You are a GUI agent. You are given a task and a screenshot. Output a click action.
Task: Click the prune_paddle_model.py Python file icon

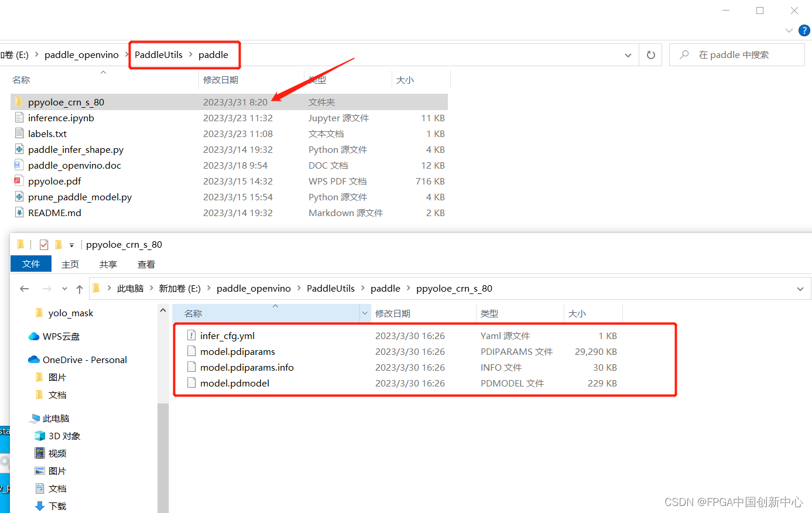(19, 197)
